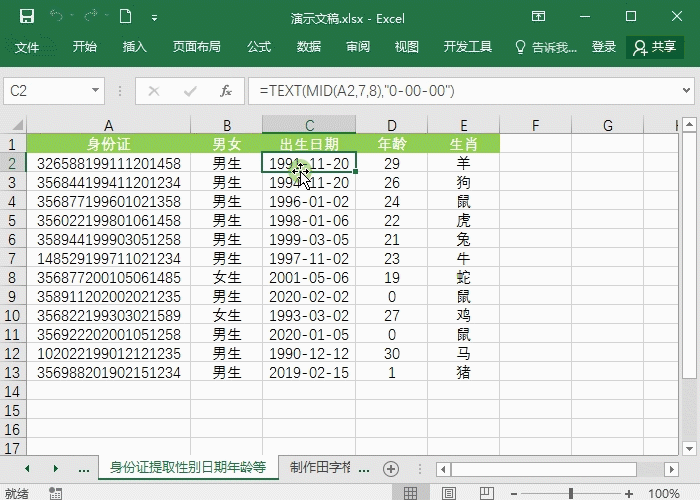The width and height of the screenshot is (700, 500).
Task: Select row 9 header
Action: pos(12,296)
